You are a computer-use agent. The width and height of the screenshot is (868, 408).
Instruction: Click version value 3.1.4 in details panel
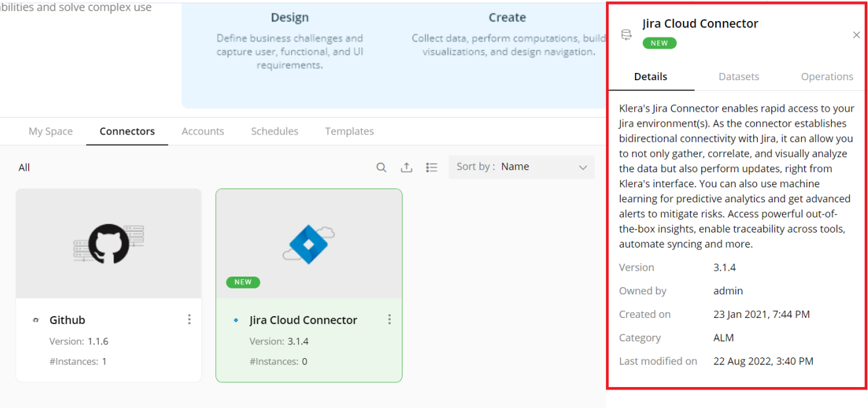[725, 267]
